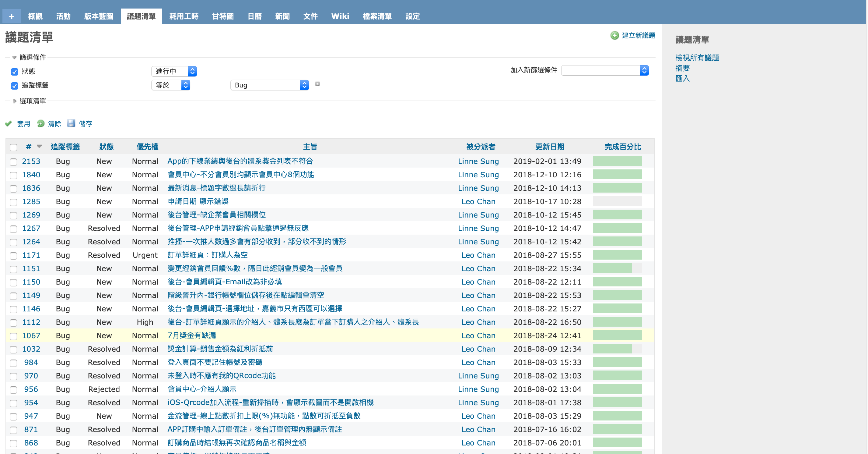Open the 加入新篩選條件 dropdown

[x=604, y=70]
